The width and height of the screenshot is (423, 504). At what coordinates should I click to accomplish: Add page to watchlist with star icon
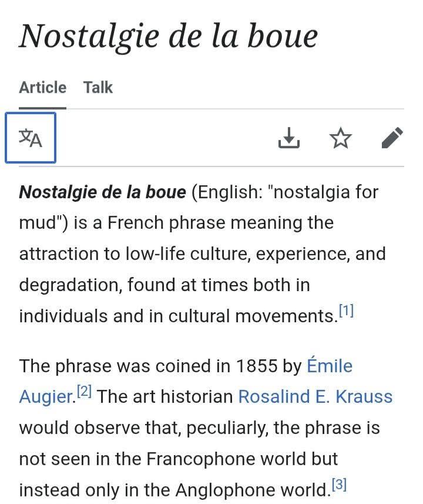[x=341, y=138]
